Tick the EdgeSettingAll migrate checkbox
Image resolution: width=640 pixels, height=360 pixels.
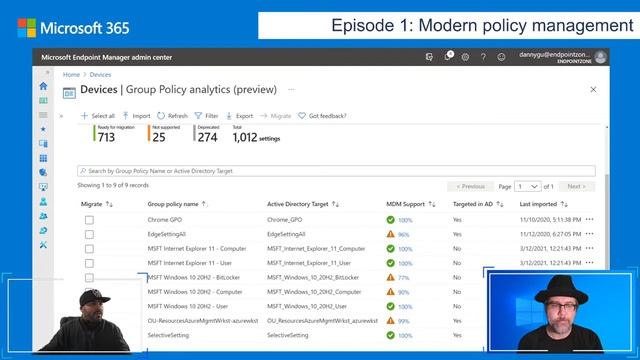pyautogui.click(x=89, y=234)
